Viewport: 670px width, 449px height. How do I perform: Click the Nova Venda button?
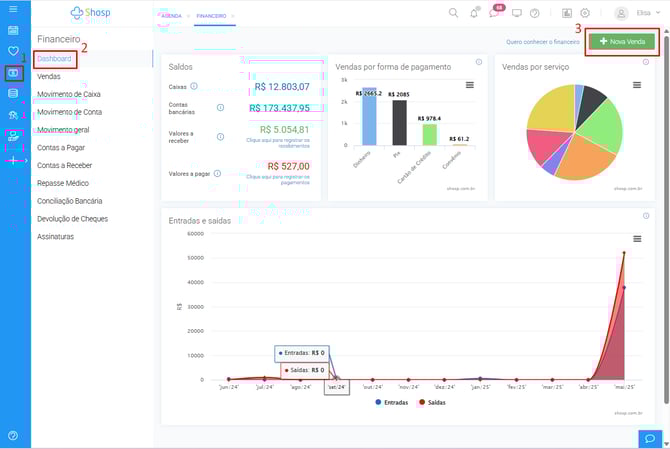tap(622, 42)
